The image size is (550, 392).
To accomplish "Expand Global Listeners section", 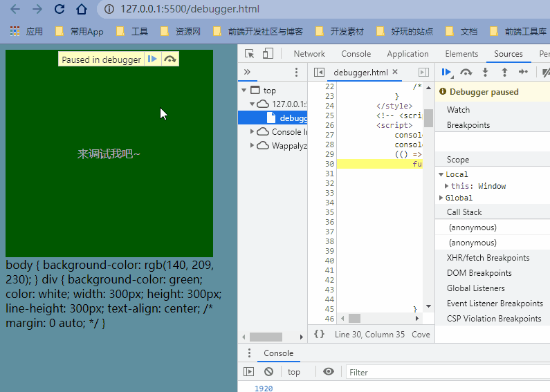I will [x=493, y=288].
